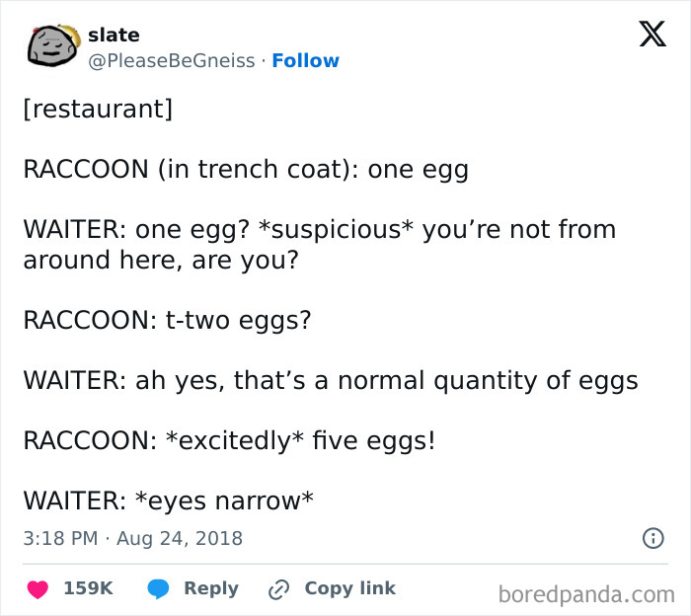691x616 pixels.
Task: Open the 3:18 PM Aug 24, 2018 timestamp
Action: 132,539
